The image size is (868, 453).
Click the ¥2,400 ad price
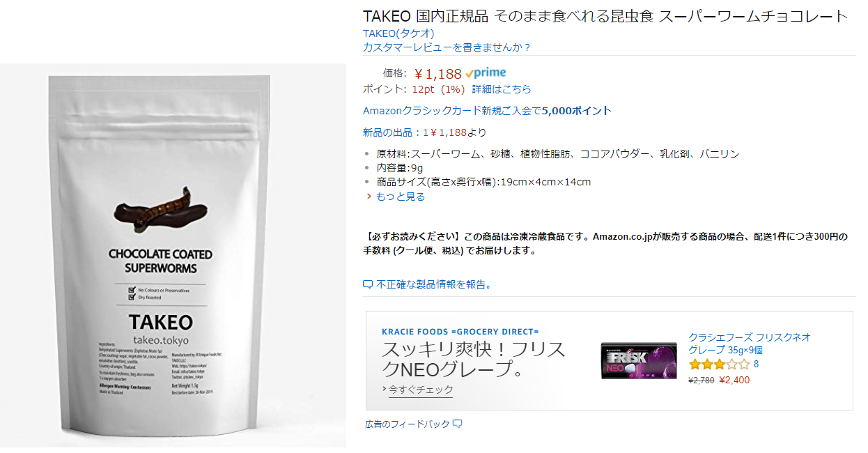coord(734,381)
